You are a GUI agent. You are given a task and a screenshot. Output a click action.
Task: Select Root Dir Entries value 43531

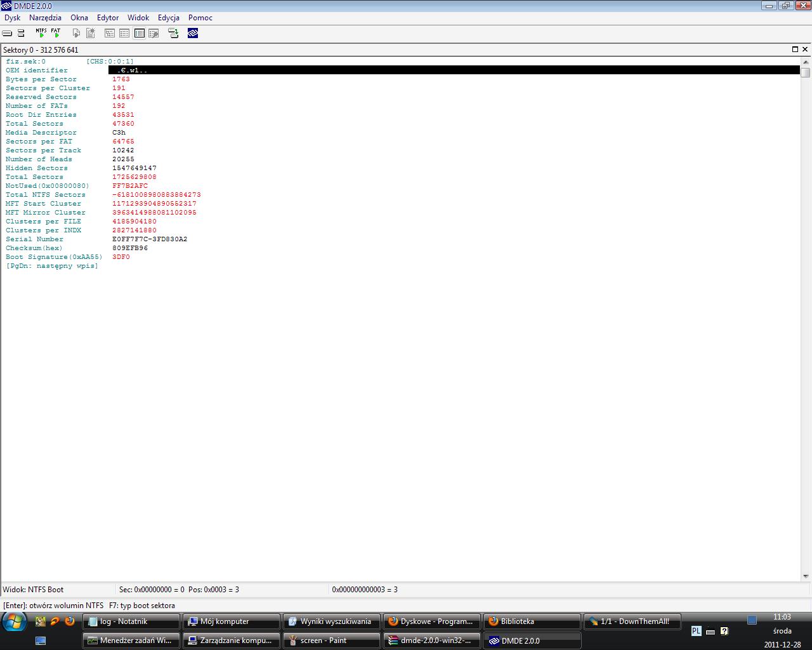click(x=123, y=115)
